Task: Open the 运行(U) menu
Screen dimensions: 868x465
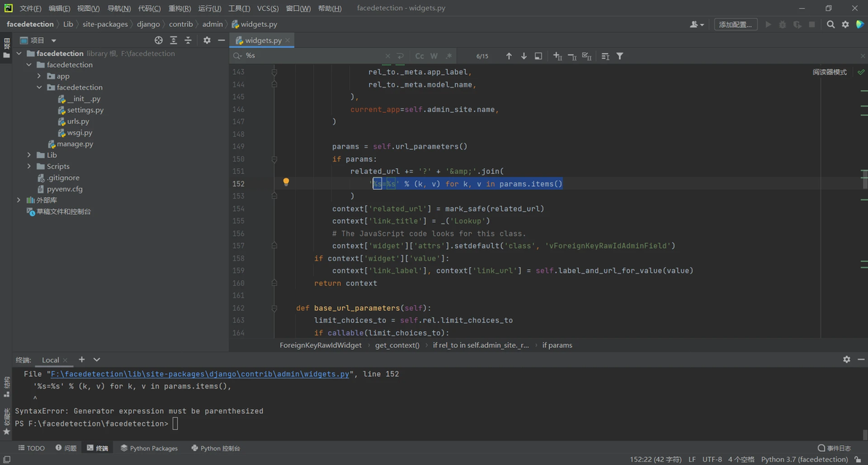Action: (x=210, y=8)
